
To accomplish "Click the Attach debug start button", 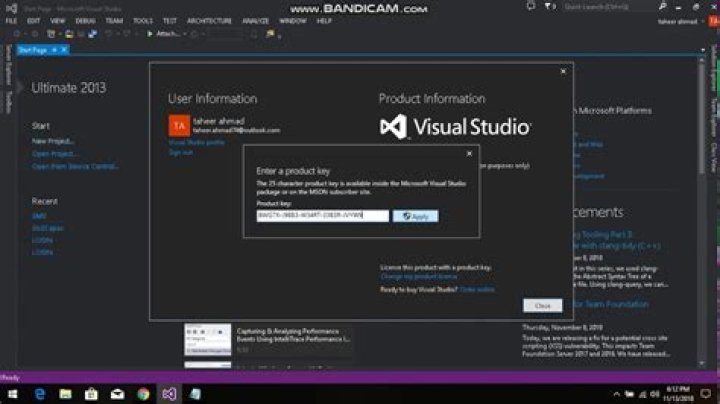I will click(163, 34).
